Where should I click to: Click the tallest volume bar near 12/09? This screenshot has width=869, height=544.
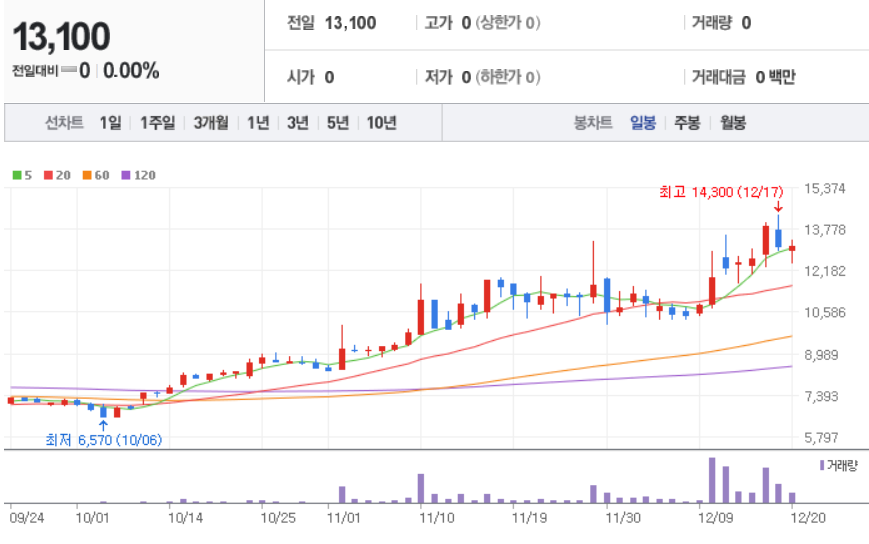click(x=712, y=480)
